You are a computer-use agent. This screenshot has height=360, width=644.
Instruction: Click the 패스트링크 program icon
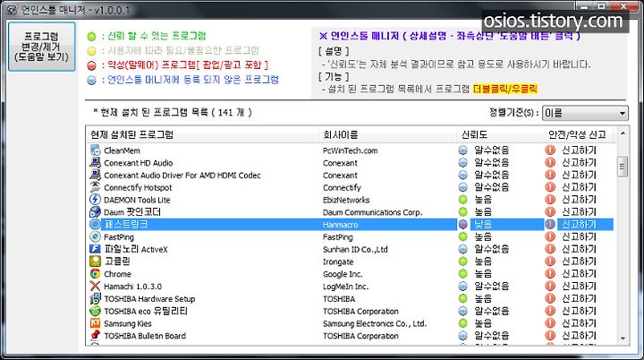tap(96, 224)
